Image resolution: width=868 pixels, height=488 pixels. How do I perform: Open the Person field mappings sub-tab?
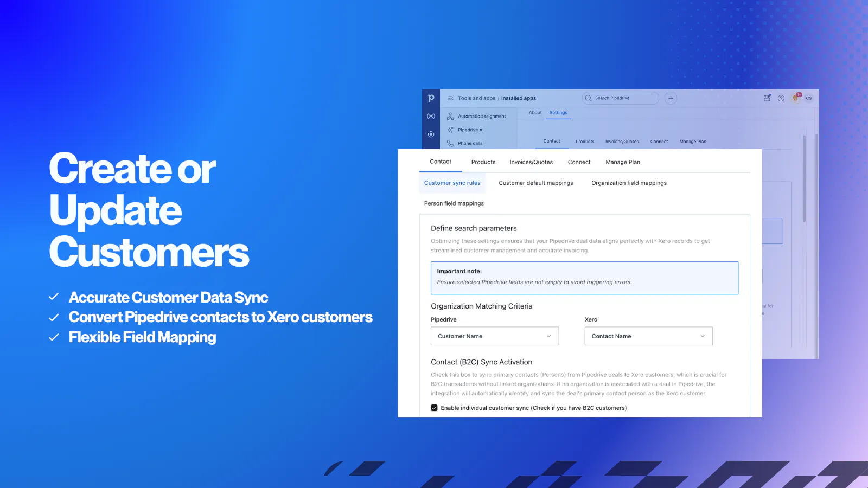[454, 203]
